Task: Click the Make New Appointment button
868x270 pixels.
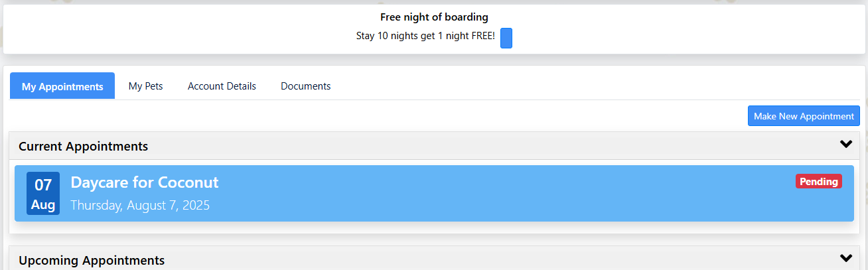Action: (x=804, y=116)
